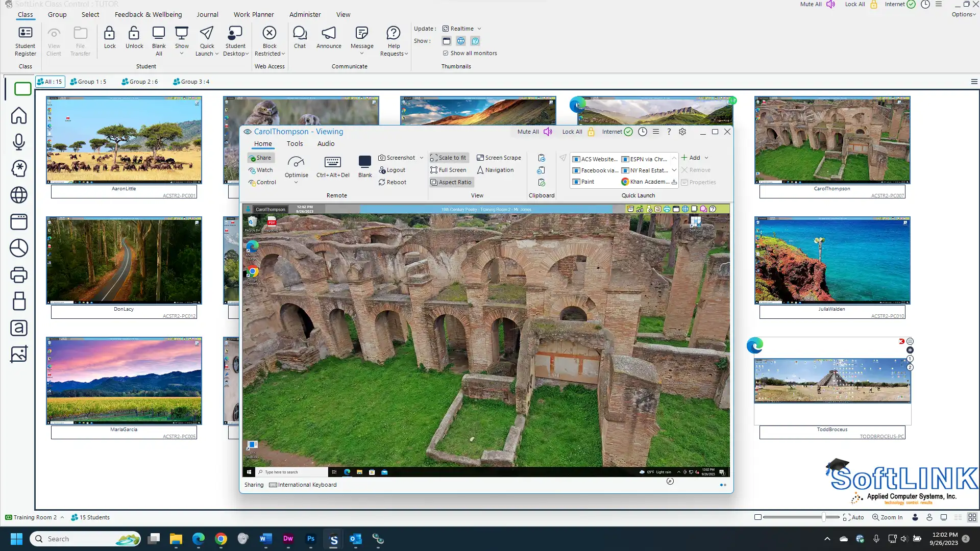Click Screen Scrape in the View group
This screenshot has width=980, height=551.
499,158
